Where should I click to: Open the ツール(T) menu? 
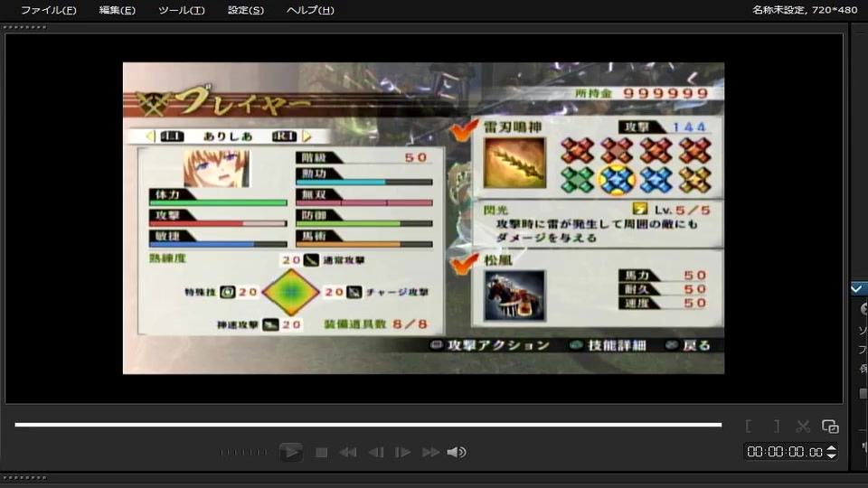coord(182,10)
